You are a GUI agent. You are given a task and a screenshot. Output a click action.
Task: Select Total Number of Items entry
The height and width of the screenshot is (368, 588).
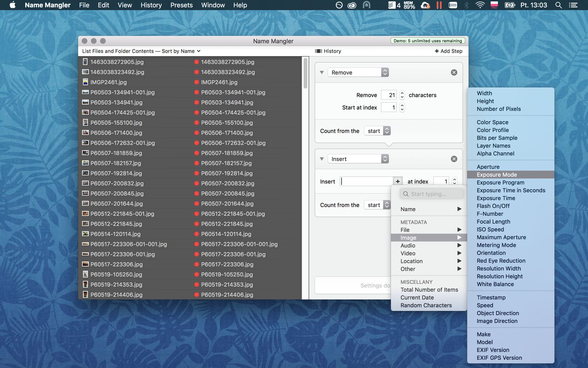click(x=429, y=290)
